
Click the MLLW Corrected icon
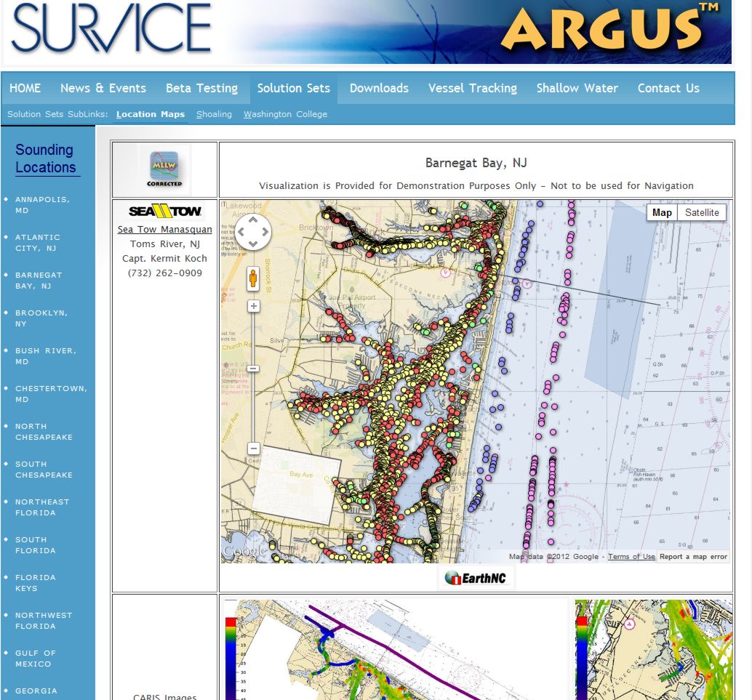pyautogui.click(x=164, y=169)
